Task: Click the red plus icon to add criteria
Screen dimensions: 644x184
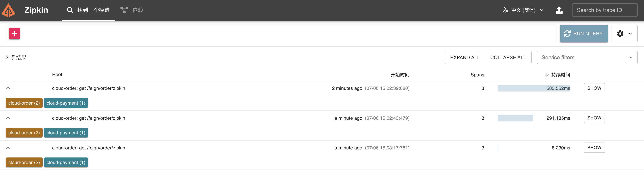Action: coord(14,34)
